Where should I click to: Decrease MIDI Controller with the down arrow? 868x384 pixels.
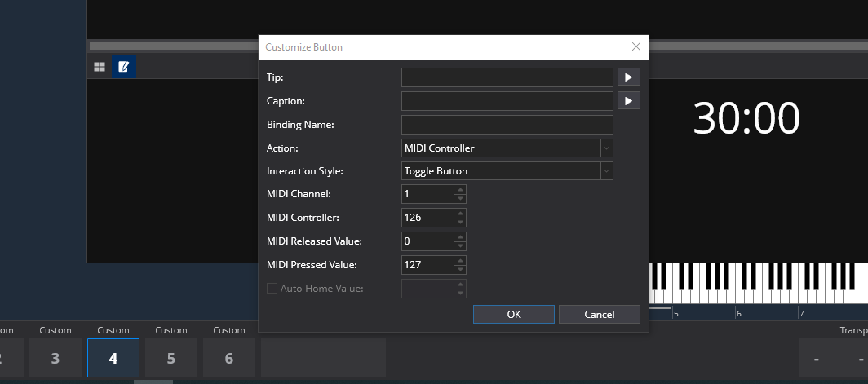460,222
